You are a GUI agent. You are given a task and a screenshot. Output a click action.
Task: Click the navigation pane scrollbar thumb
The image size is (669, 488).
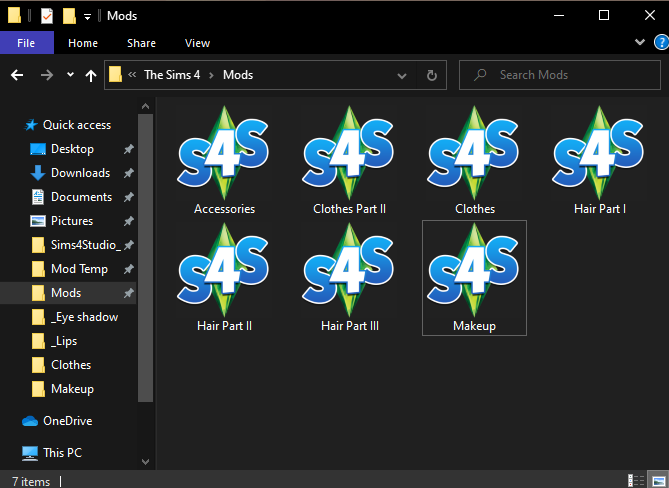145,258
